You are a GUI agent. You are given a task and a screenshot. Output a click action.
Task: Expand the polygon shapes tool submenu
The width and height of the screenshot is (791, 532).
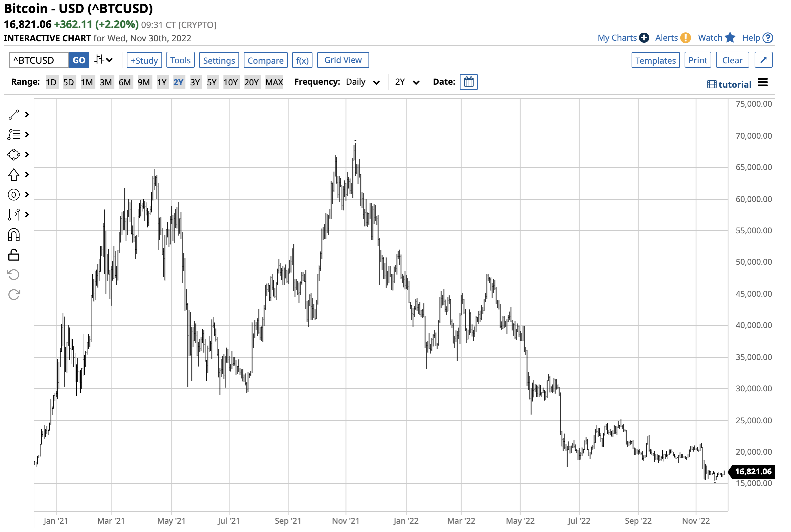[x=27, y=155]
